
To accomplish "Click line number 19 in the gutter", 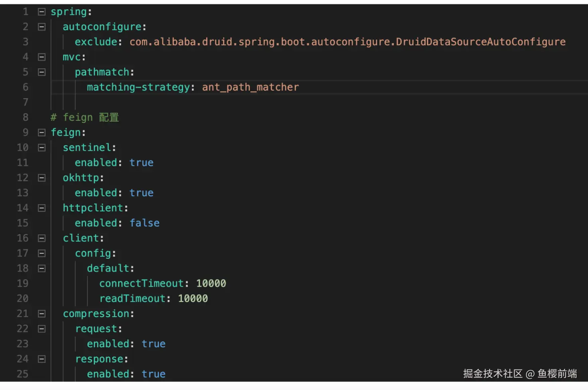I will 23,284.
